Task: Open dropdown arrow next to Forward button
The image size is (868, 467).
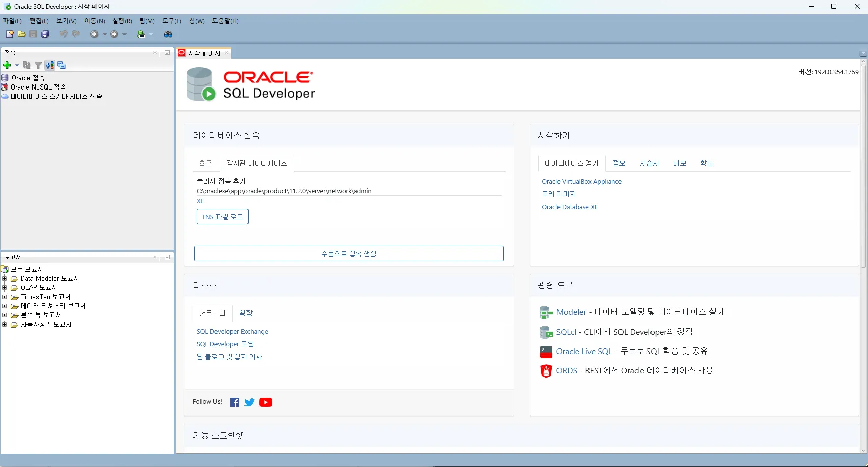Action: (125, 34)
